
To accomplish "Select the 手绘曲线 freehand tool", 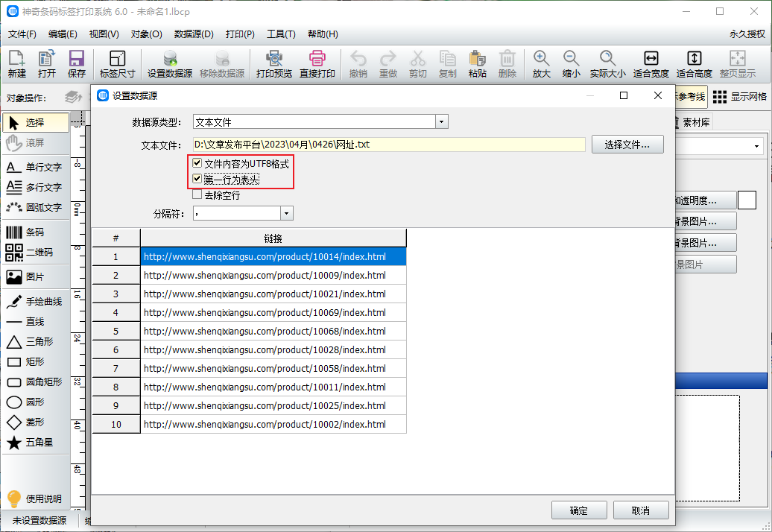I will click(34, 302).
